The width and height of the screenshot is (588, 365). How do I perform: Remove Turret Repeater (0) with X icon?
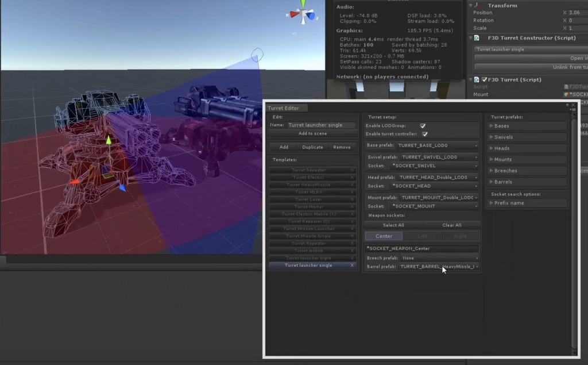352,221
